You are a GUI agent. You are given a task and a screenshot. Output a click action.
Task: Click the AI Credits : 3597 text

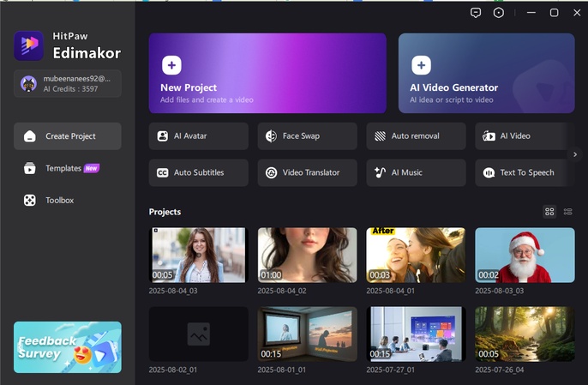click(70, 89)
